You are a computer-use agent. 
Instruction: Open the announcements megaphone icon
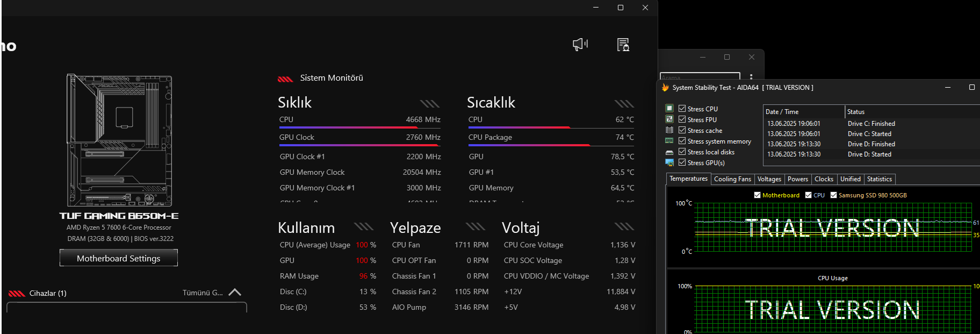580,44
